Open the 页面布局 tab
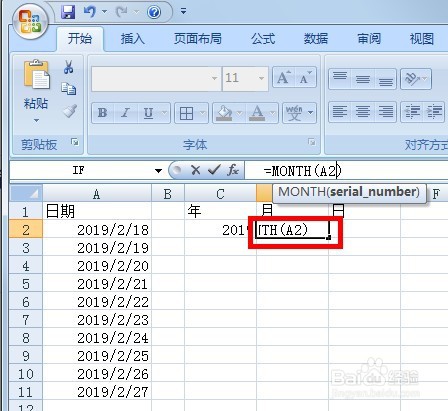 [x=198, y=39]
